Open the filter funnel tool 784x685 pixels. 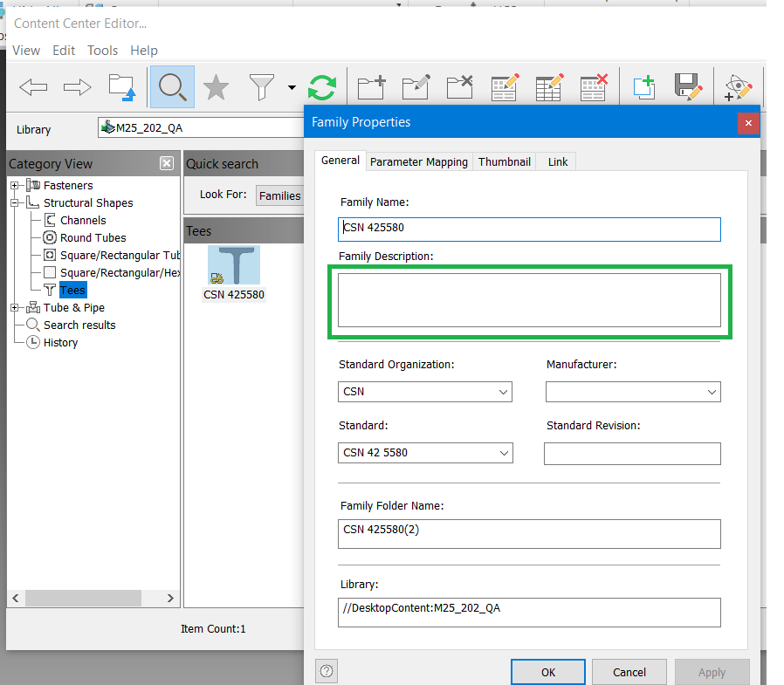[259, 86]
